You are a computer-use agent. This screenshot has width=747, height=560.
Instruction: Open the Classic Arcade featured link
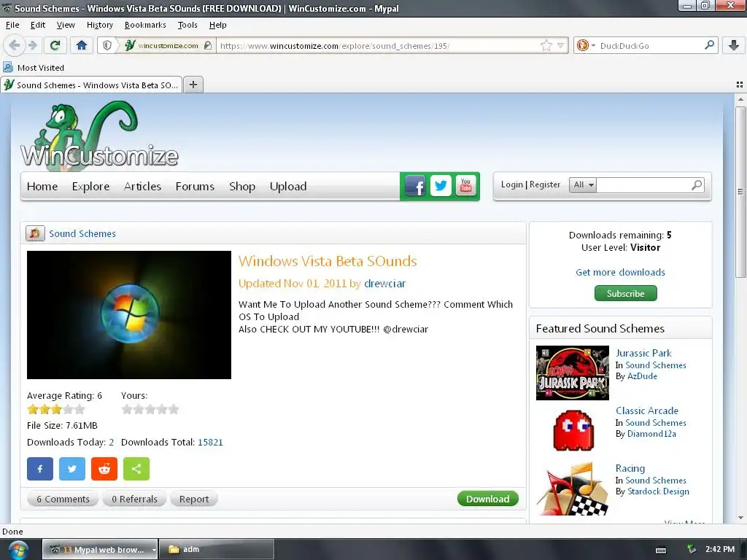pyautogui.click(x=646, y=411)
